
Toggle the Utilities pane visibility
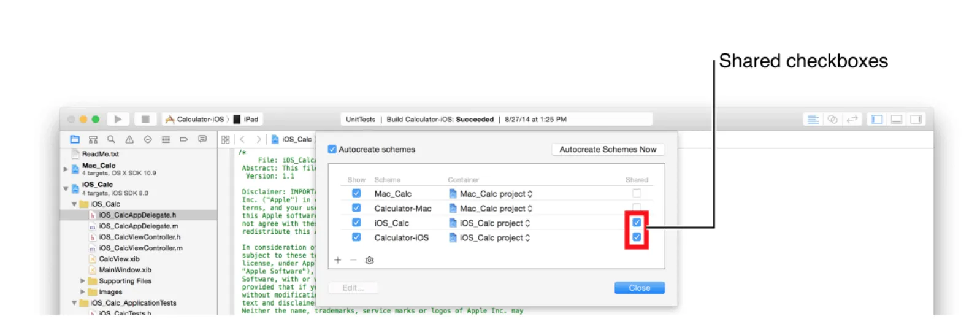coord(916,119)
